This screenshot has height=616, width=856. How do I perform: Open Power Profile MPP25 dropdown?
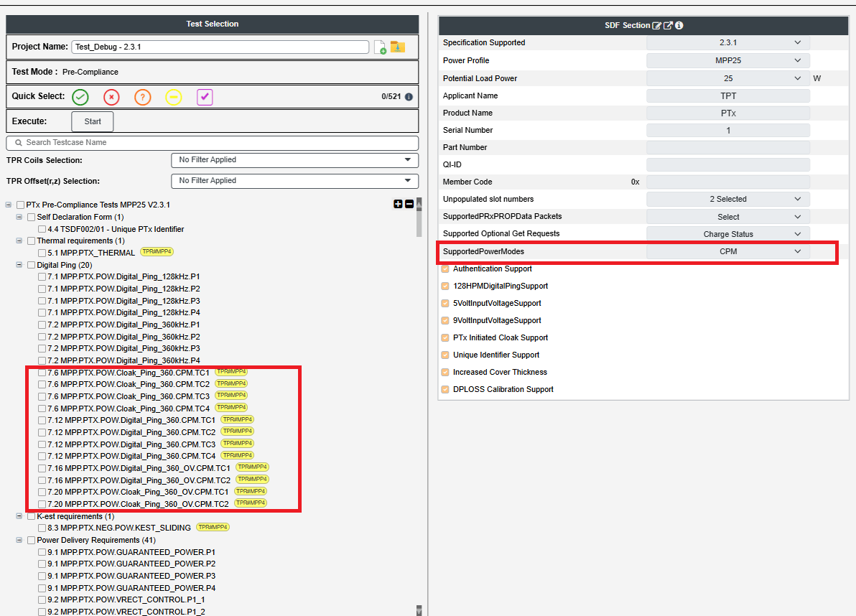coord(727,60)
